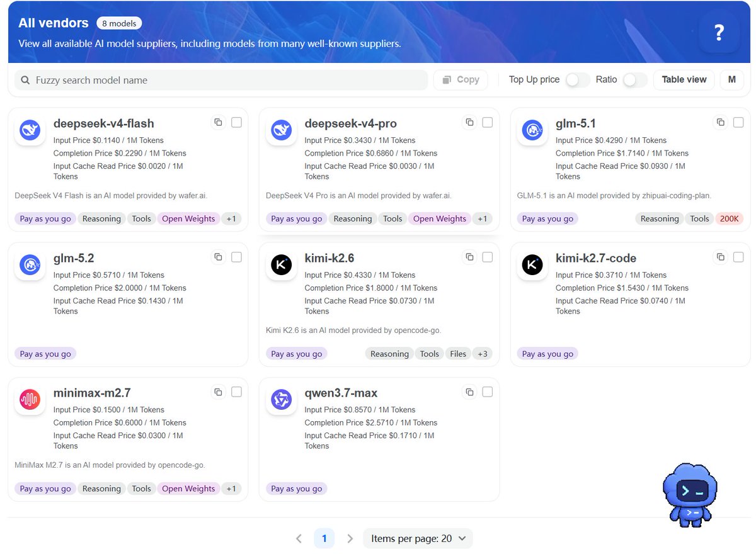
Task: Go to the next page arrow
Action: [350, 539]
